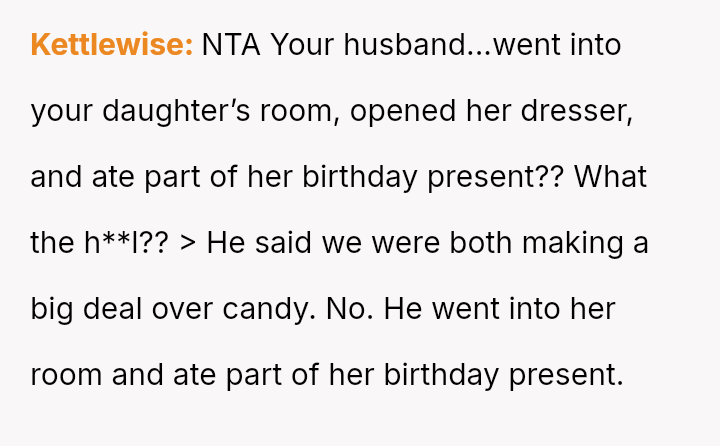This screenshot has height=446, width=720.
Task: Click the ">" quote marker
Action: tap(188, 244)
